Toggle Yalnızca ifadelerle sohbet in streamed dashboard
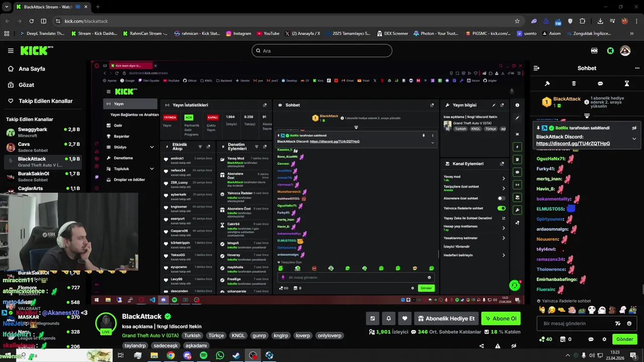The image size is (644, 362). 501,208
